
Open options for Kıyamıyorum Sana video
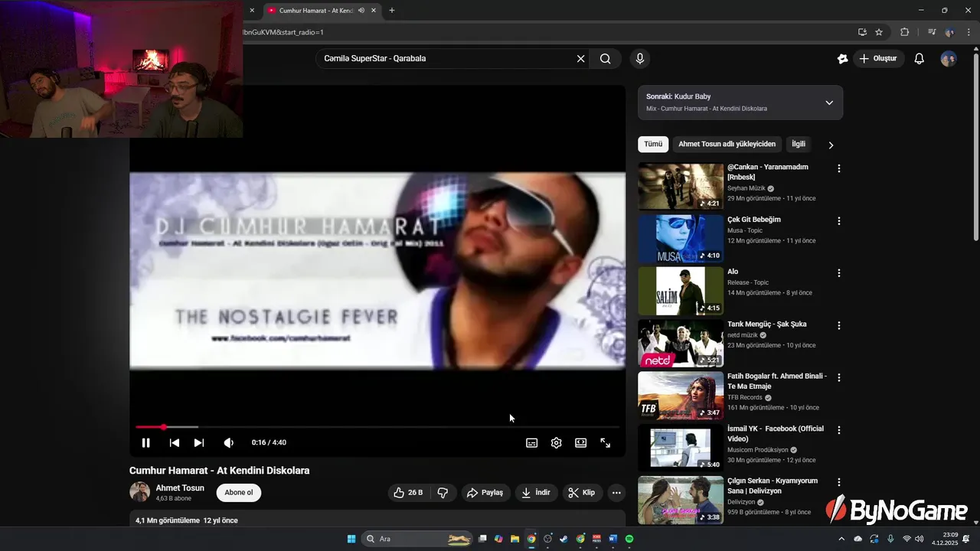(839, 482)
